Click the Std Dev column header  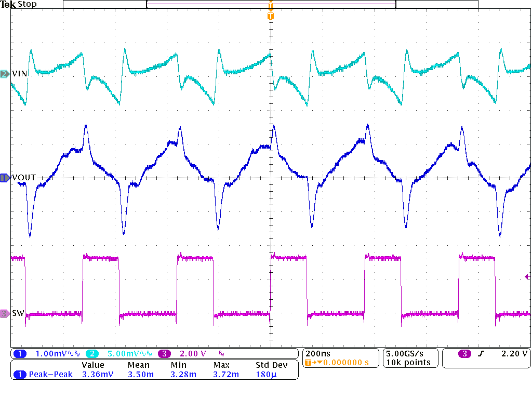(271, 365)
